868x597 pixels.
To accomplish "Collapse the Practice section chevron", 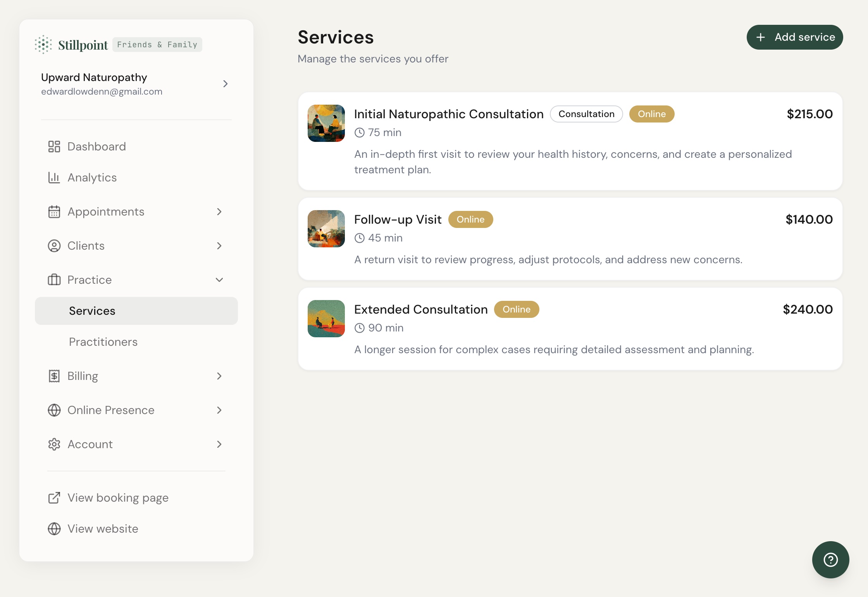I will [x=219, y=280].
